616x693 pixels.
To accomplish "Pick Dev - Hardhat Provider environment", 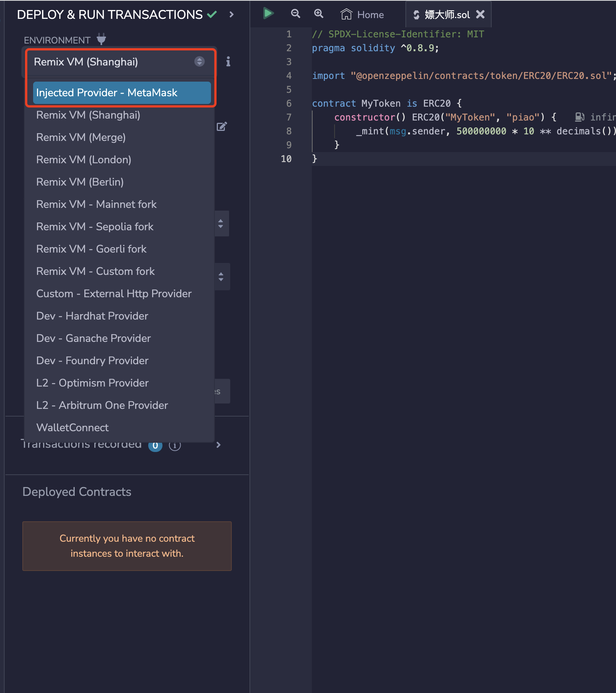I will tap(92, 316).
